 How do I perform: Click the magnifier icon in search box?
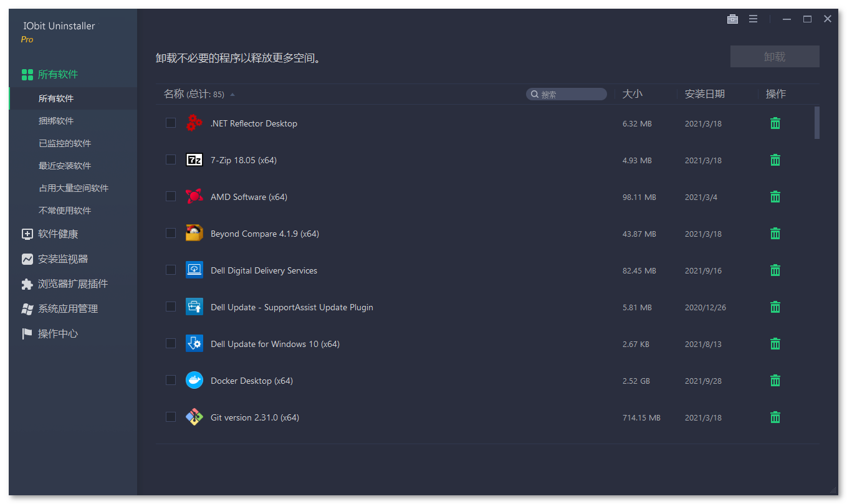535,95
